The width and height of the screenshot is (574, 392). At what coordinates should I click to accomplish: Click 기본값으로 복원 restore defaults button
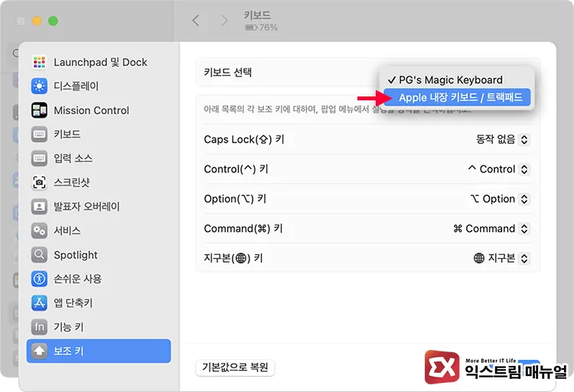point(236,367)
